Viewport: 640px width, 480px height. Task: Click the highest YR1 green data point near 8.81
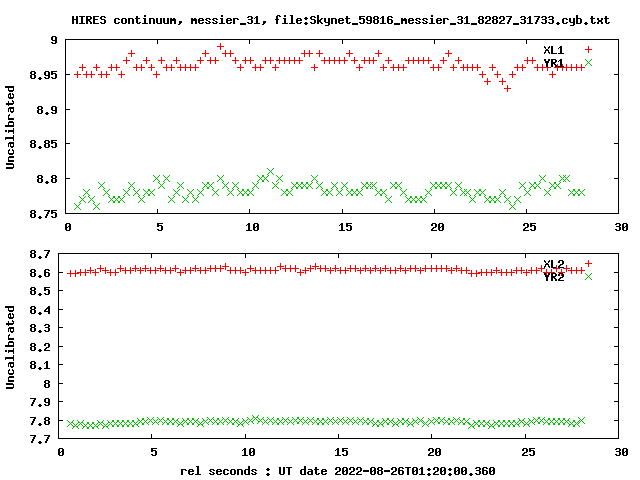[270, 171]
